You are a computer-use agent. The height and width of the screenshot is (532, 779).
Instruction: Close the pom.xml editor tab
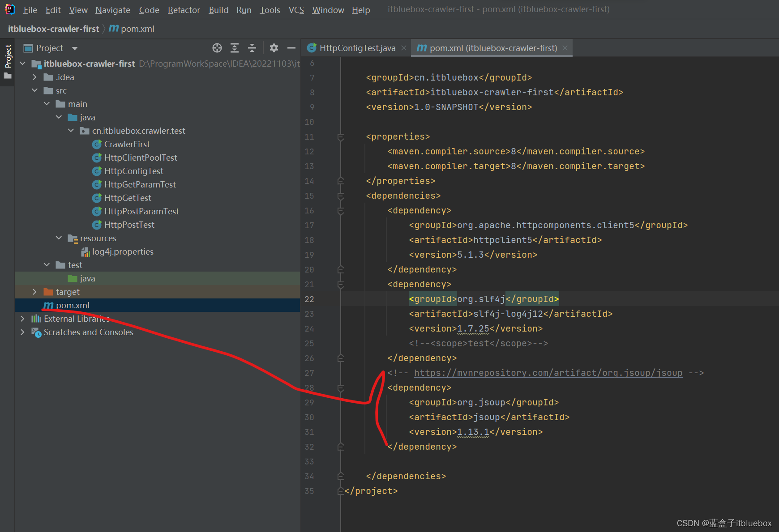[x=565, y=48]
